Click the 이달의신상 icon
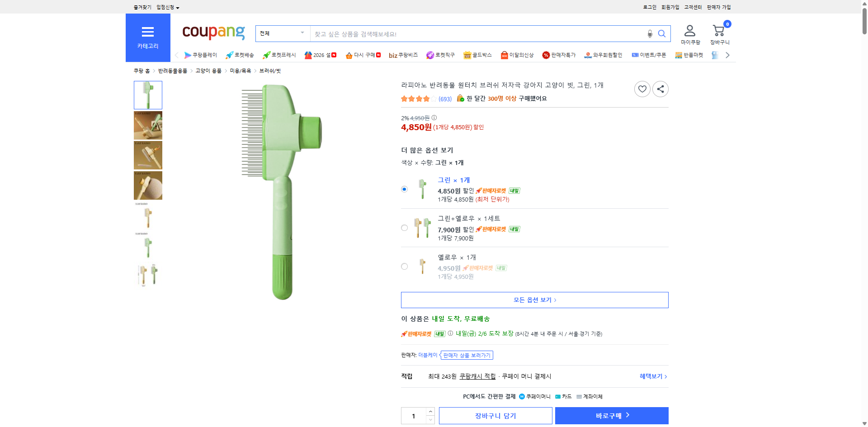 click(505, 55)
